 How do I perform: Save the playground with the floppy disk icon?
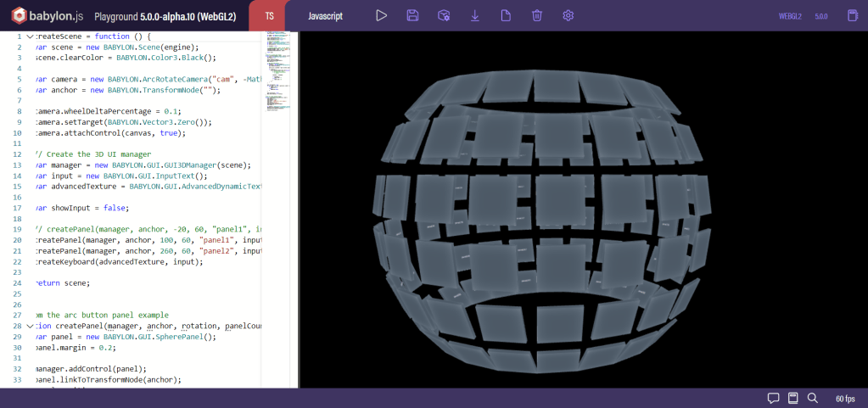(412, 16)
